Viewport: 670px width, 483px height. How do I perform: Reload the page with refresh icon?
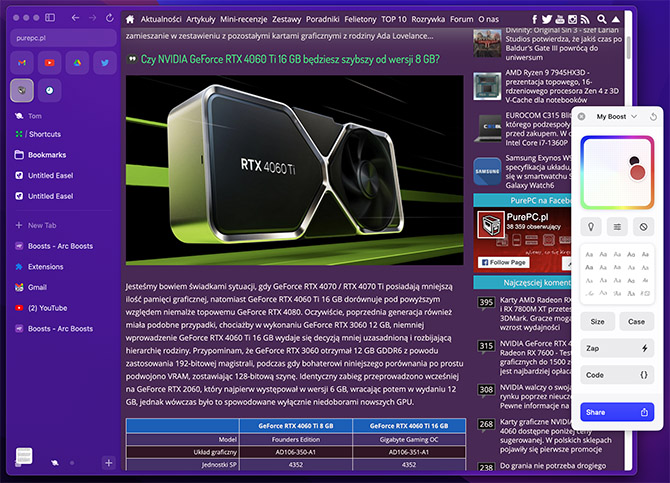tap(109, 18)
